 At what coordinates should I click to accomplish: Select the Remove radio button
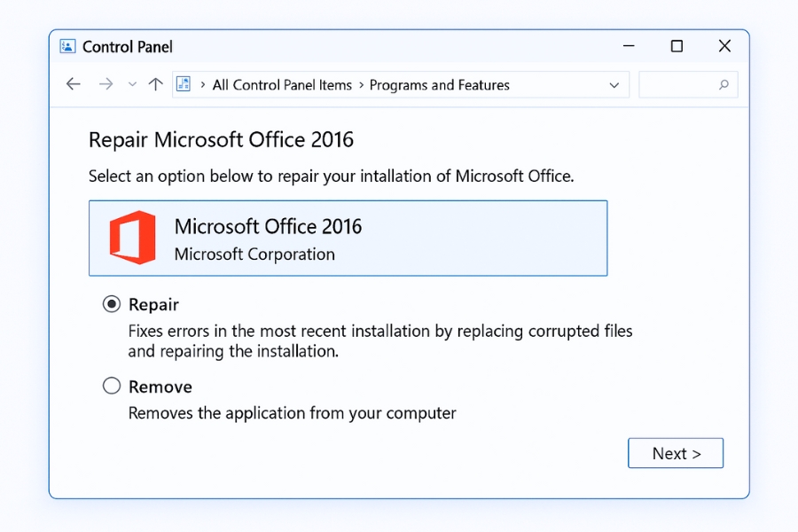click(112, 386)
